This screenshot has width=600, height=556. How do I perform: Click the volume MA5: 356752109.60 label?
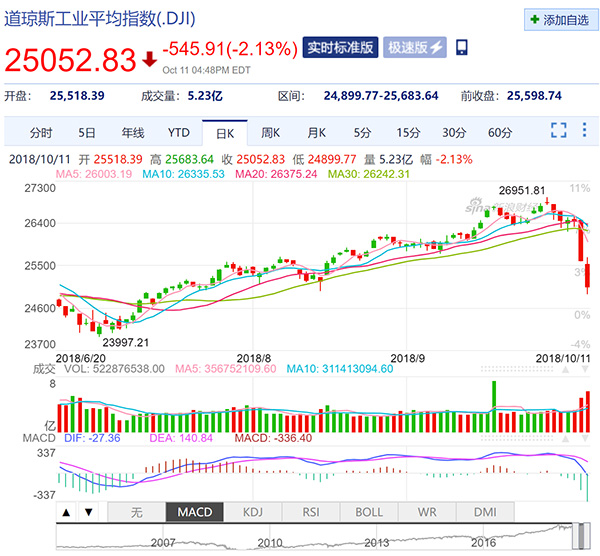(225, 369)
